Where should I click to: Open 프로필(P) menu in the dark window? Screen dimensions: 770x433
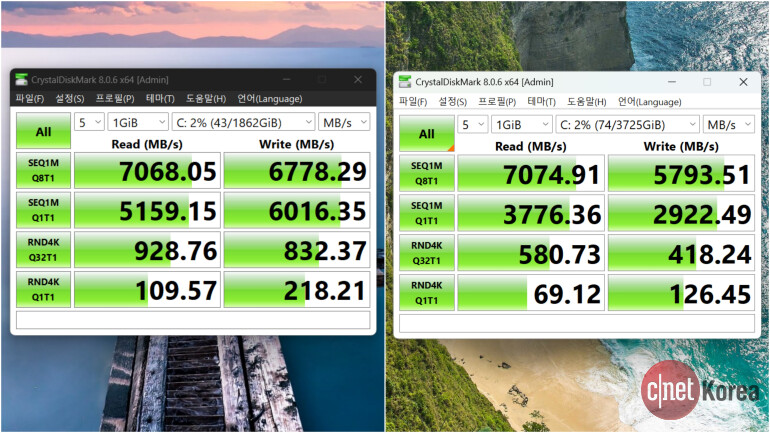click(x=115, y=99)
